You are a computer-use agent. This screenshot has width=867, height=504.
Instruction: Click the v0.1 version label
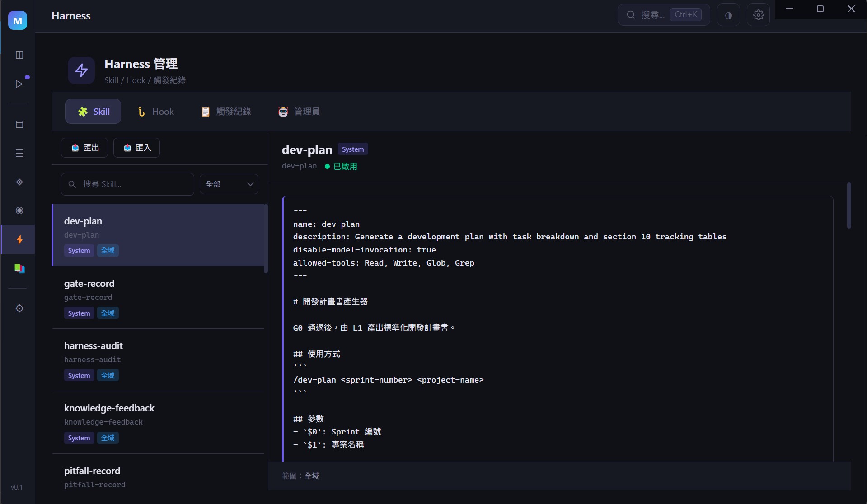17,487
